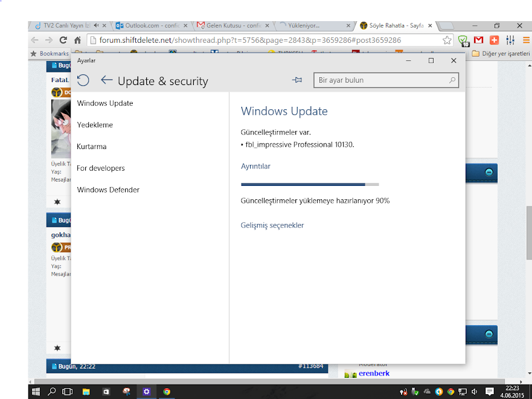This screenshot has height=399, width=532.
Task: Open the Chrome hamburger menu
Action: (526, 40)
